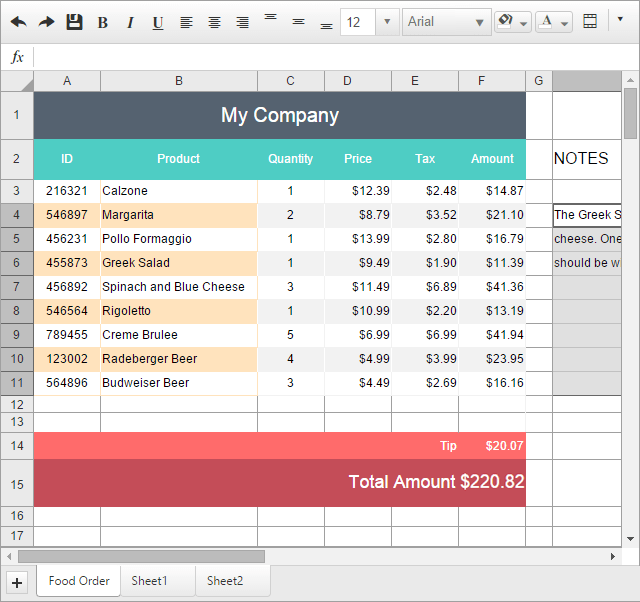Click the note cell starting 'The Greek S'
The height and width of the screenshot is (602, 640).
[587, 215]
